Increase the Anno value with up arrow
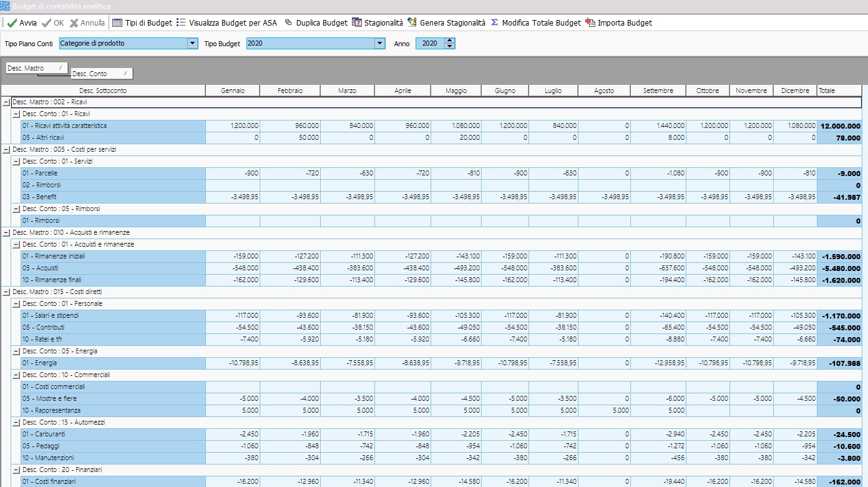Viewport: 868px width, 487px height. pyautogui.click(x=450, y=41)
